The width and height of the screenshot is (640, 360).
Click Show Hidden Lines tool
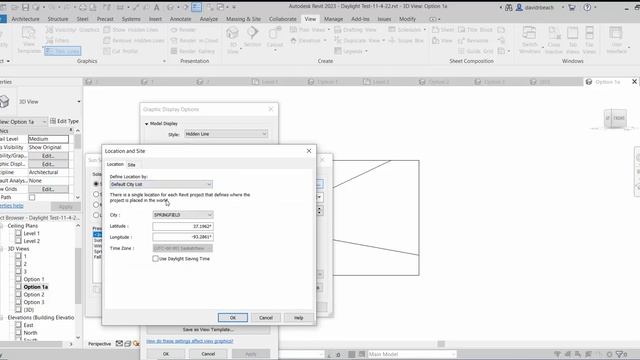131,30
